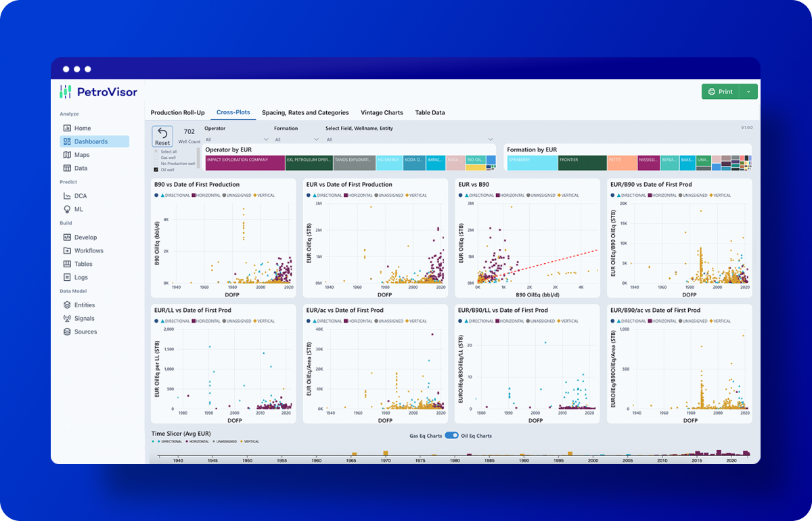Screen dimensions: 812x521
Task: Select the ML lightbulb icon
Action: 67,210
